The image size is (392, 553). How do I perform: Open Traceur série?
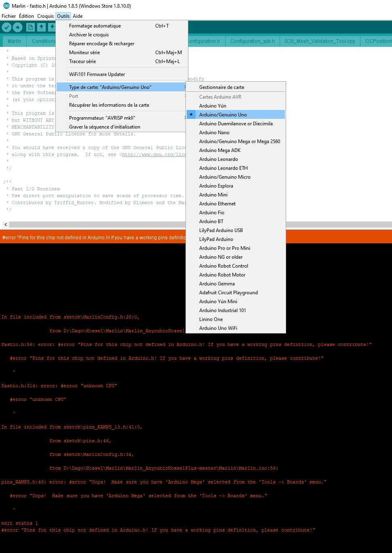pyautogui.click(x=122, y=61)
